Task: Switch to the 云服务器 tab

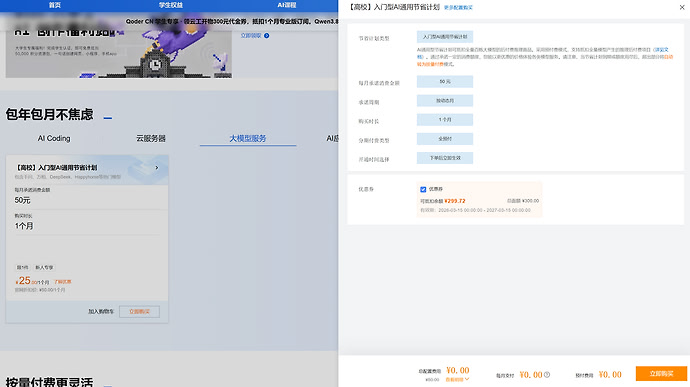Action: point(151,138)
